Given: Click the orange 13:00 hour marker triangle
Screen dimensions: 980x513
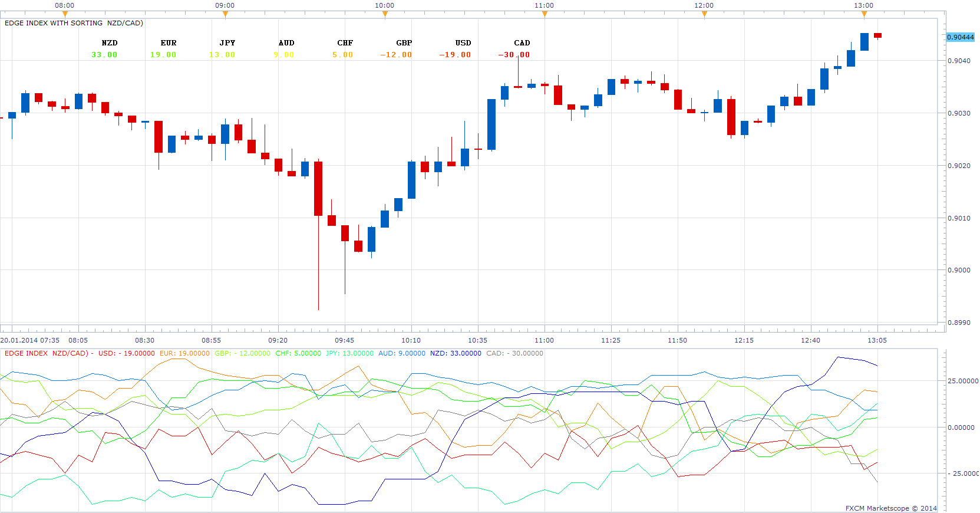Looking at the screenshot, I should click(864, 14).
